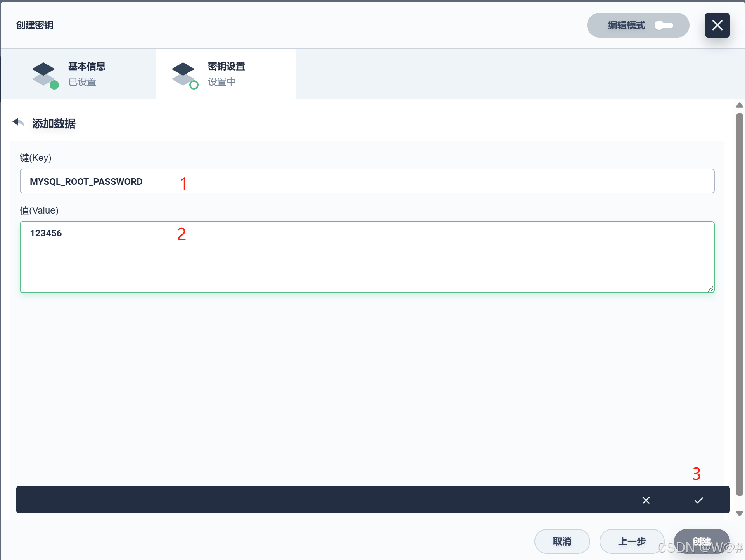
Task: Cancel data entry with the X icon
Action: [x=646, y=500]
